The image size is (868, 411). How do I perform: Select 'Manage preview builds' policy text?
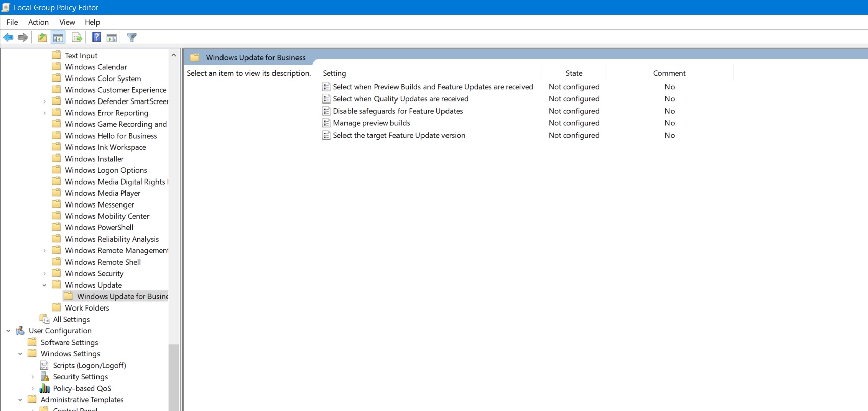click(x=371, y=123)
